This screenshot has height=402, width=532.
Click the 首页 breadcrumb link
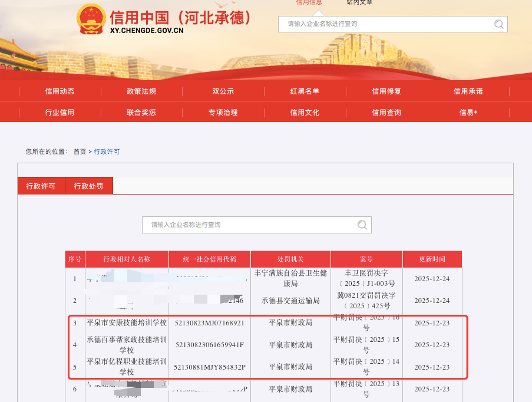(x=80, y=151)
